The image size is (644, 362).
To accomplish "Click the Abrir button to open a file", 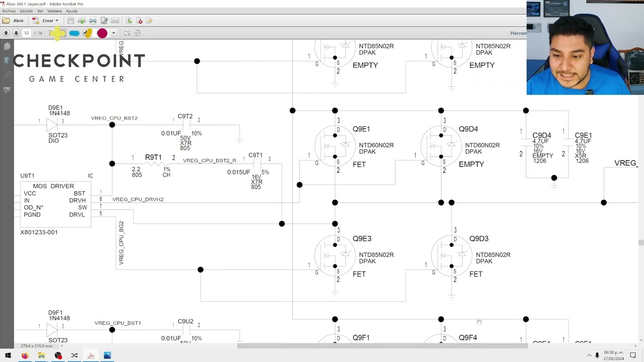I will click(13, 21).
